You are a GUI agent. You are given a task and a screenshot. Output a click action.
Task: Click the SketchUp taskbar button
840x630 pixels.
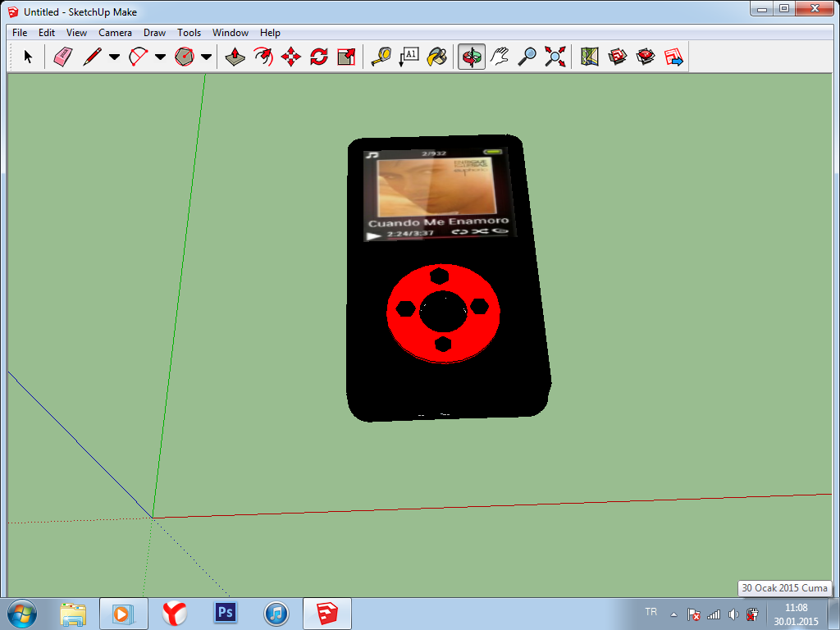coord(326,614)
